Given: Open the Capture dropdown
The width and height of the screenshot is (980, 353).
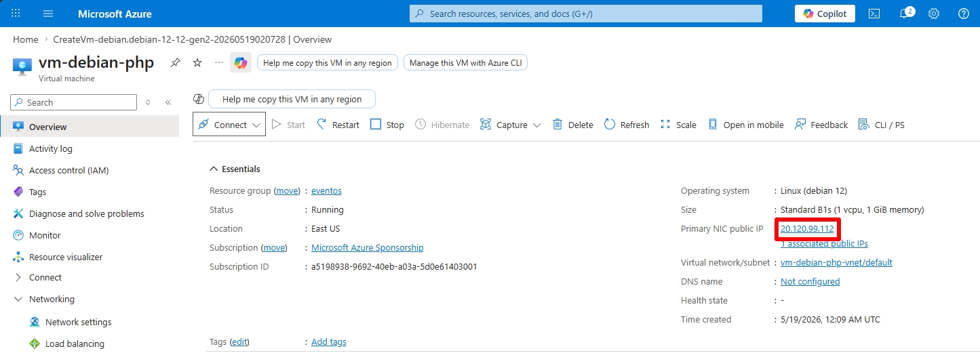Looking at the screenshot, I should 511,125.
